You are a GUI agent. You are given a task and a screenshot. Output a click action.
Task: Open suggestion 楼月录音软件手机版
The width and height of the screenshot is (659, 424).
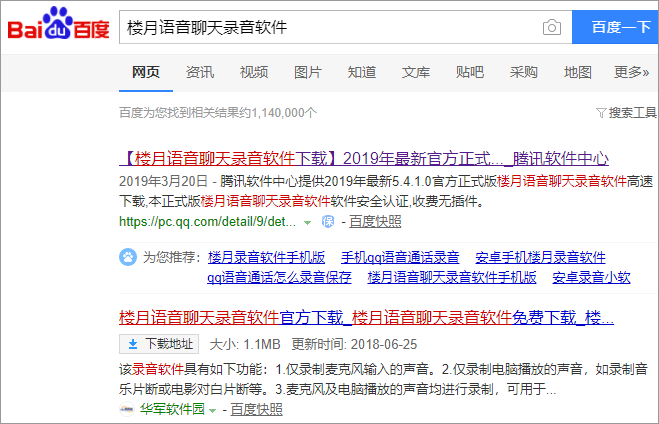(x=266, y=257)
